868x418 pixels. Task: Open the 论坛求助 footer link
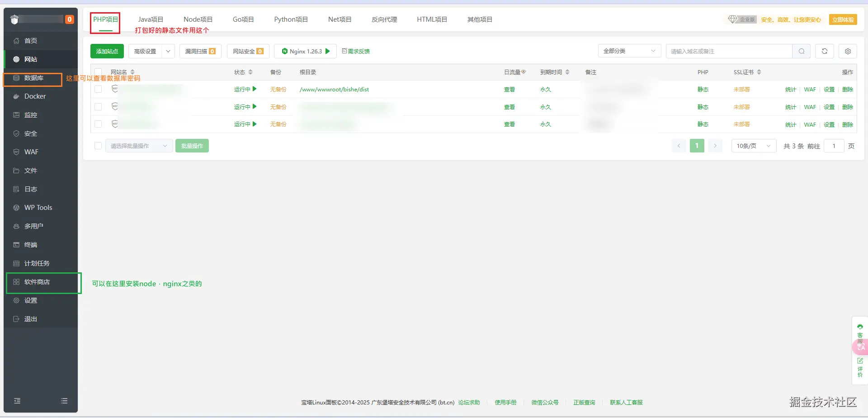coord(469,402)
